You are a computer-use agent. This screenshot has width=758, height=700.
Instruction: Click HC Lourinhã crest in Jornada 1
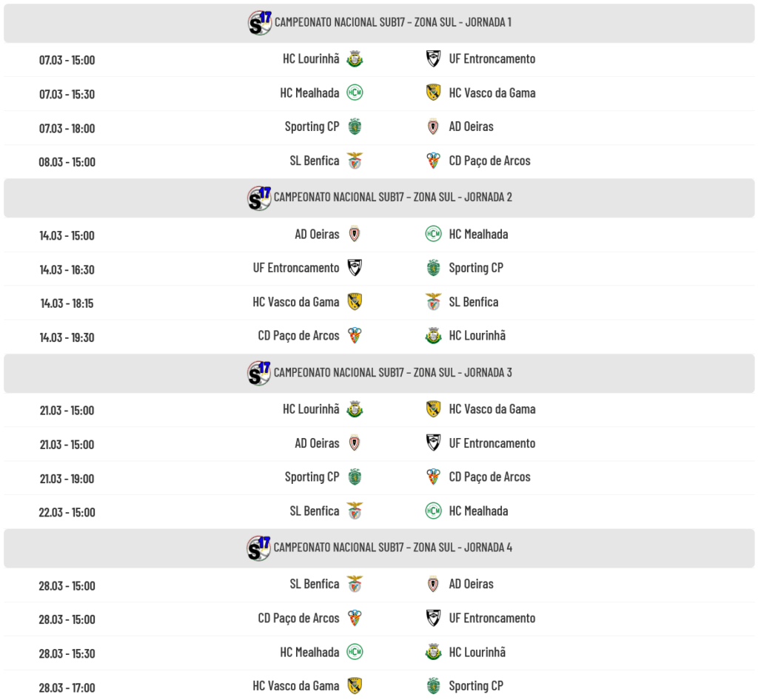pos(355,59)
